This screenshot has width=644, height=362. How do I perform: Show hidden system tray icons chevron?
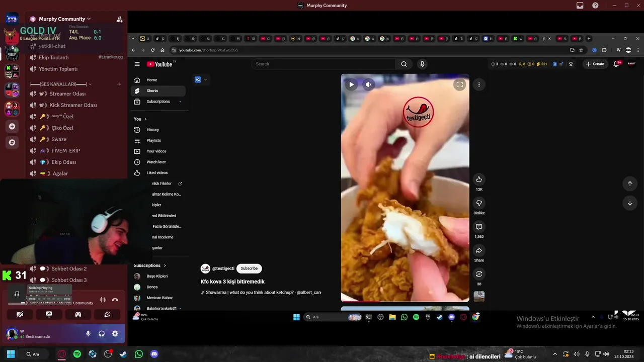coord(555,354)
